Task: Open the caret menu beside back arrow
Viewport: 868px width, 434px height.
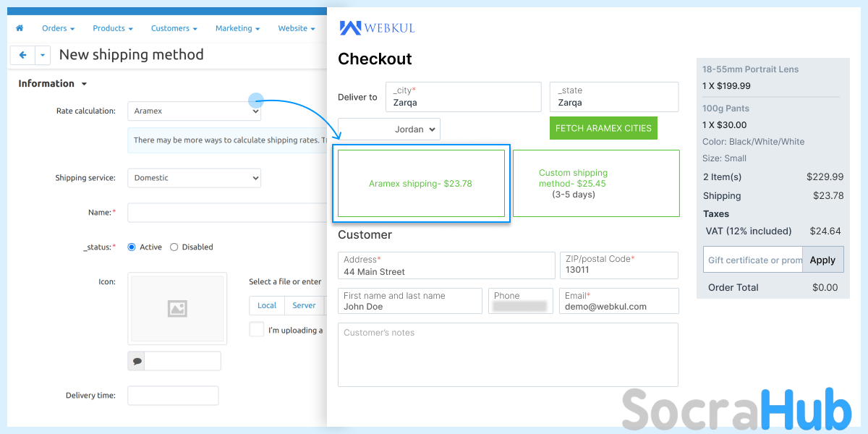Action: click(x=43, y=55)
